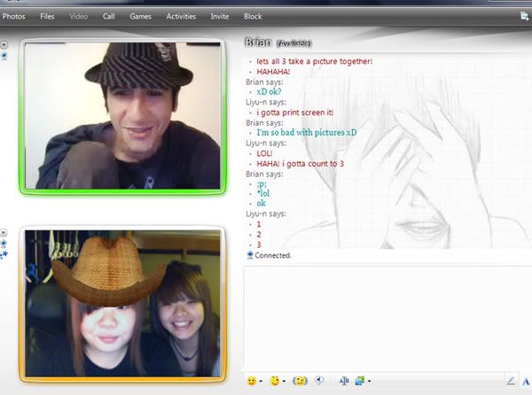The width and height of the screenshot is (532, 395).
Task: Expand the emoticon picker dropdown arrow
Action: [261, 382]
